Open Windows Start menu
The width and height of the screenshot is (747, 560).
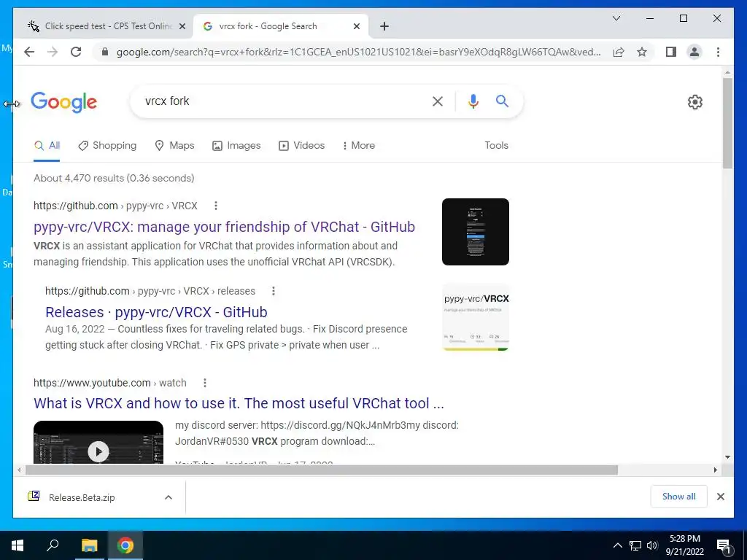point(18,545)
